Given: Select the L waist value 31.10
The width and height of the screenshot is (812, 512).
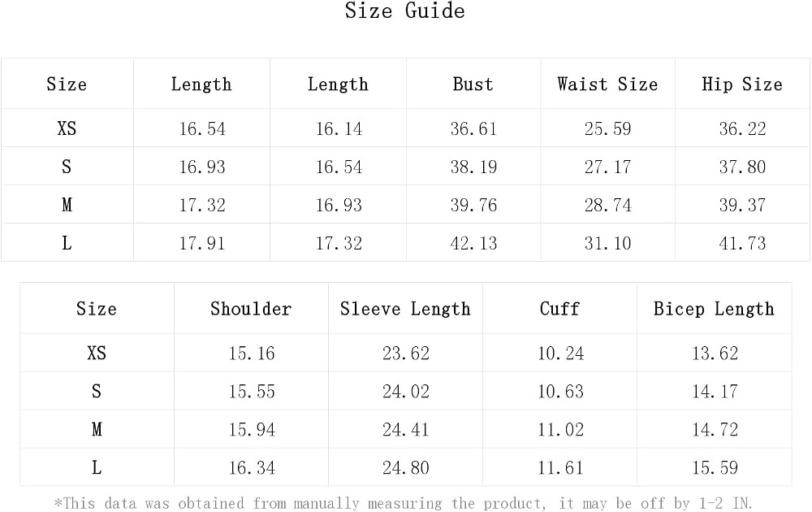Looking at the screenshot, I should (608, 244).
